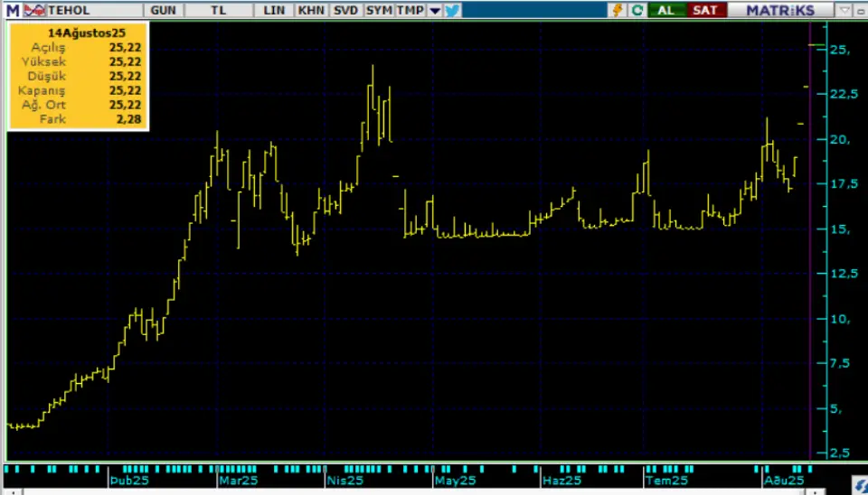Viewport: 868px width, 495px height.
Task: Click the 12,5 price axis label
Action: [844, 275]
